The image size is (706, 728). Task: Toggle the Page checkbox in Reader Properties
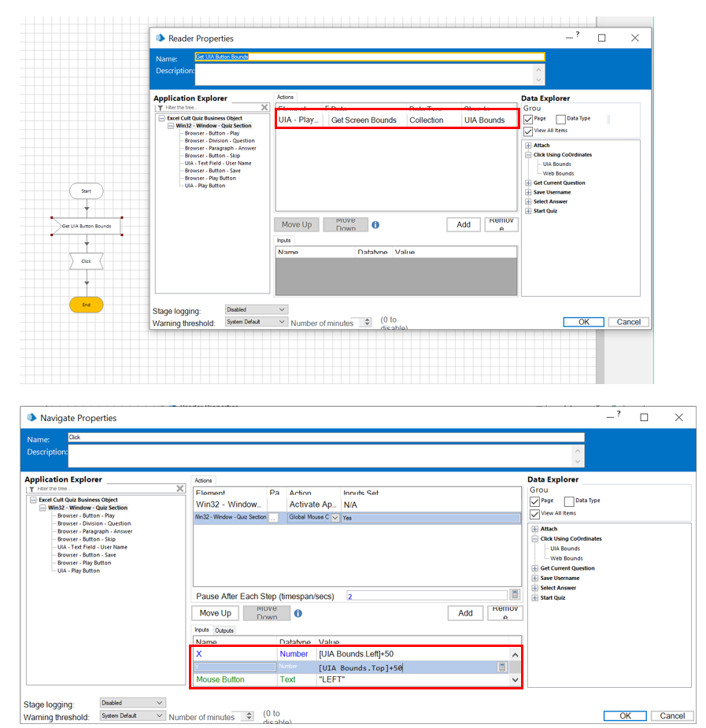point(528,120)
